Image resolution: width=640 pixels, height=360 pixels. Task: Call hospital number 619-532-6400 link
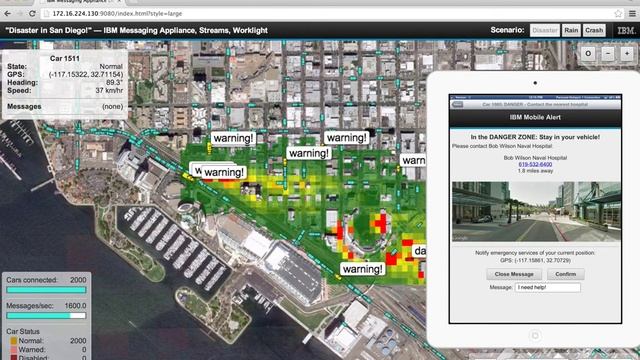coord(535,164)
